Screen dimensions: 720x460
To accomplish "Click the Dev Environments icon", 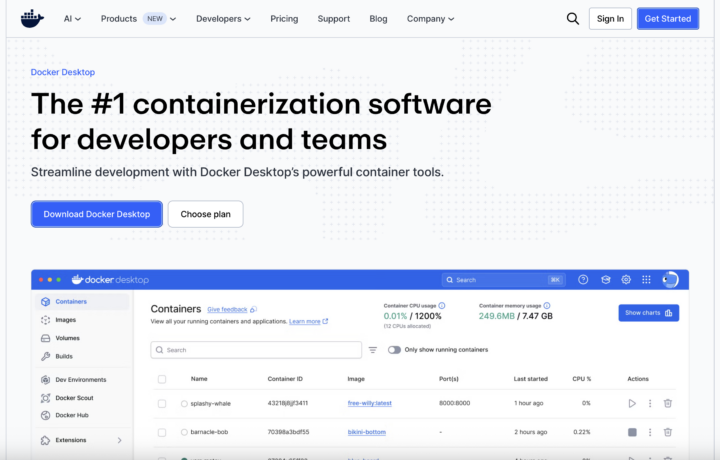I will tap(45, 380).
